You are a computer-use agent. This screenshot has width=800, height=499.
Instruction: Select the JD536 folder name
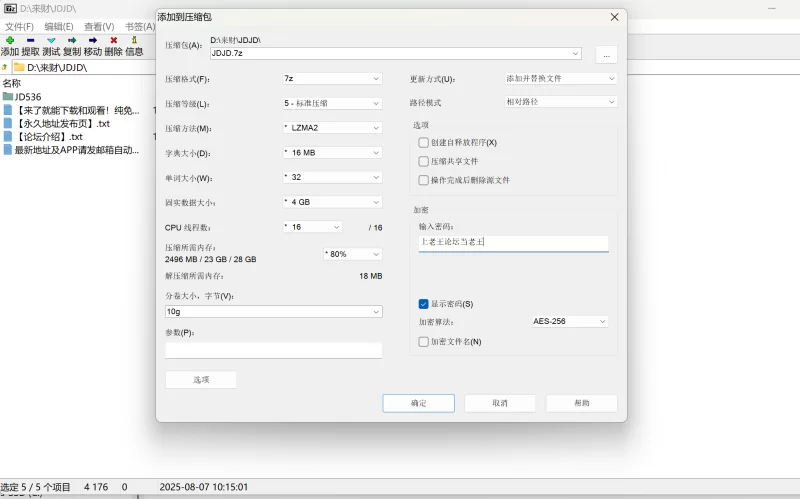pos(28,96)
